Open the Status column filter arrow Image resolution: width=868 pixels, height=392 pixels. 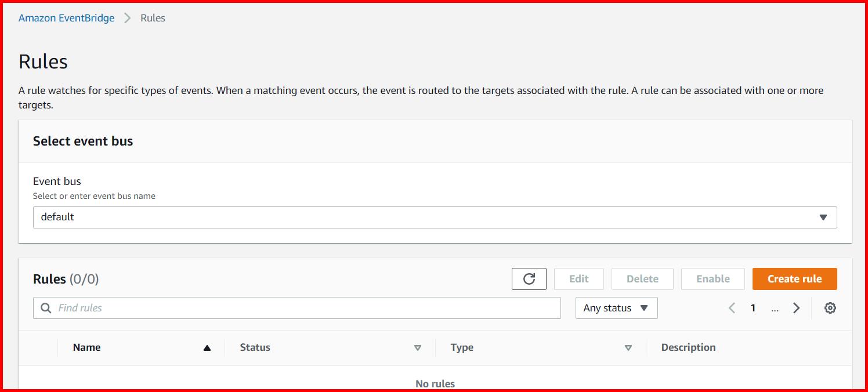point(417,347)
